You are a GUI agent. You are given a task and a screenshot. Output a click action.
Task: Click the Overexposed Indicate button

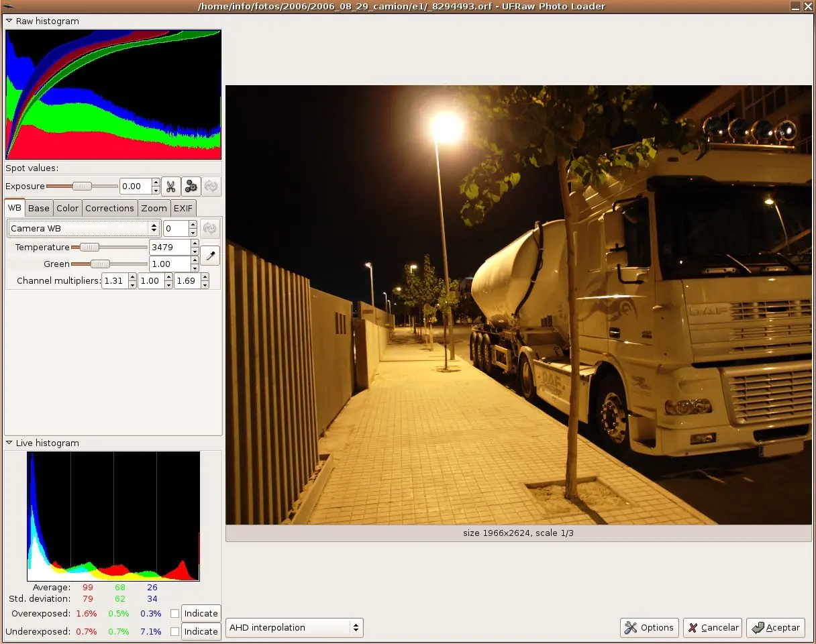[x=201, y=613]
